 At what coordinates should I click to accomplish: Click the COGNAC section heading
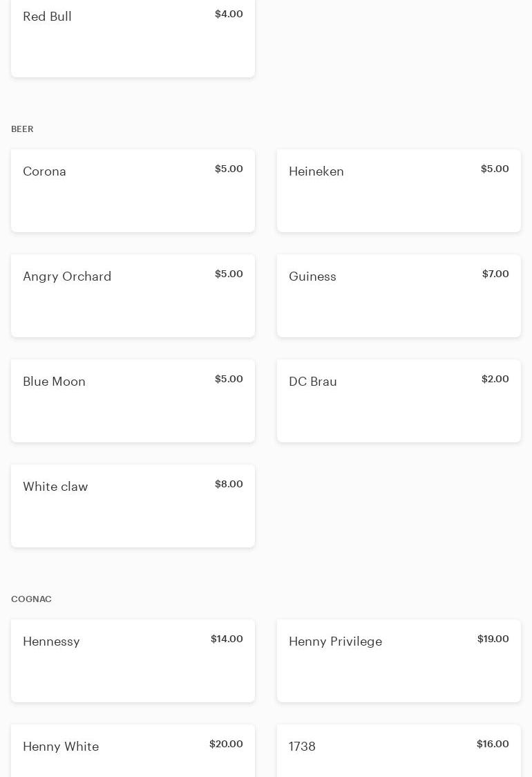31,599
